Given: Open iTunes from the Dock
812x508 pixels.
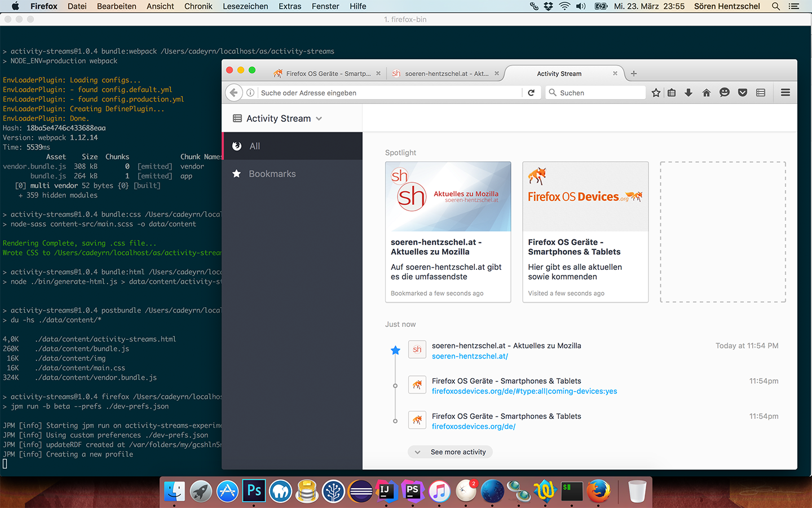Looking at the screenshot, I should 439,491.
